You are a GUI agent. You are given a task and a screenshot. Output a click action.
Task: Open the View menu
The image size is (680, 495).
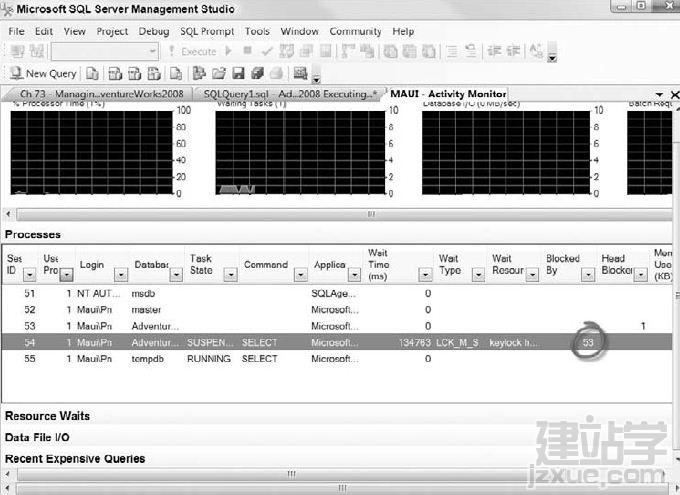(75, 31)
